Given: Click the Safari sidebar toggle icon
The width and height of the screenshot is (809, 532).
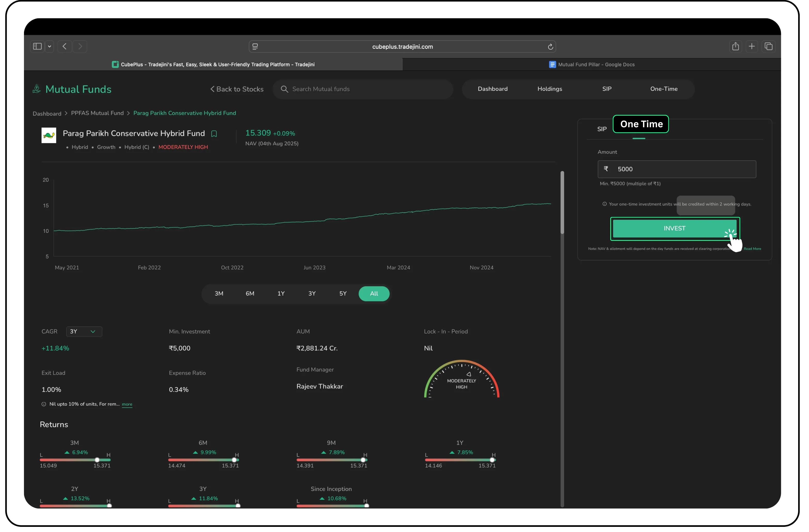Looking at the screenshot, I should (x=38, y=46).
